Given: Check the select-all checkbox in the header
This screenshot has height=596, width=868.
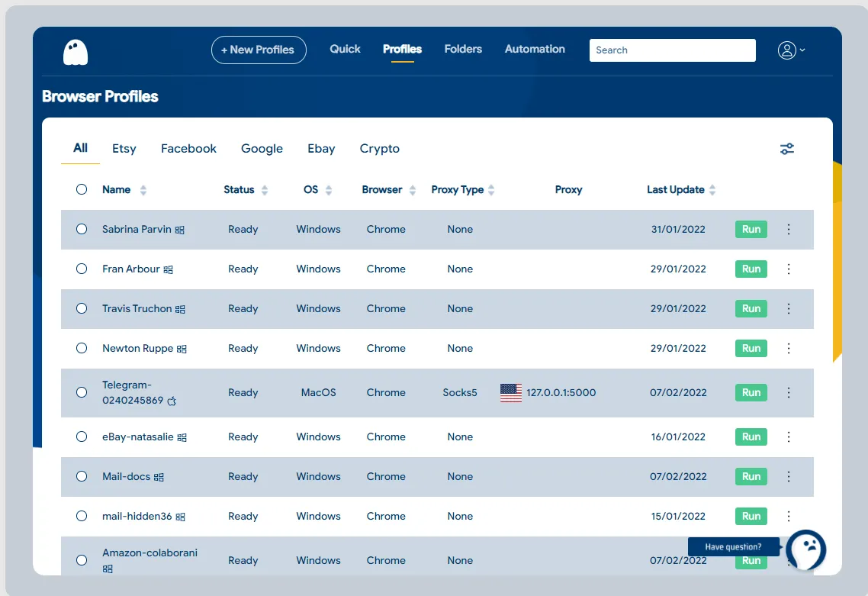Looking at the screenshot, I should coord(82,189).
